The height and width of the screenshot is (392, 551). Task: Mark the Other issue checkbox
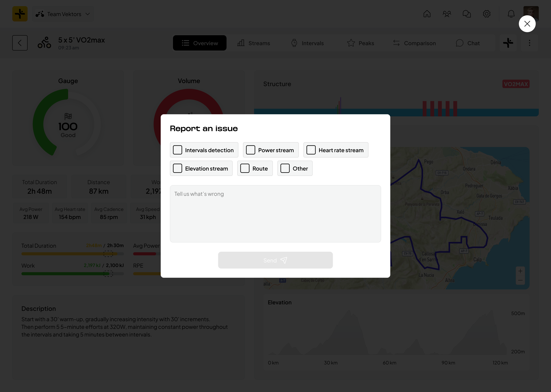[285, 168]
